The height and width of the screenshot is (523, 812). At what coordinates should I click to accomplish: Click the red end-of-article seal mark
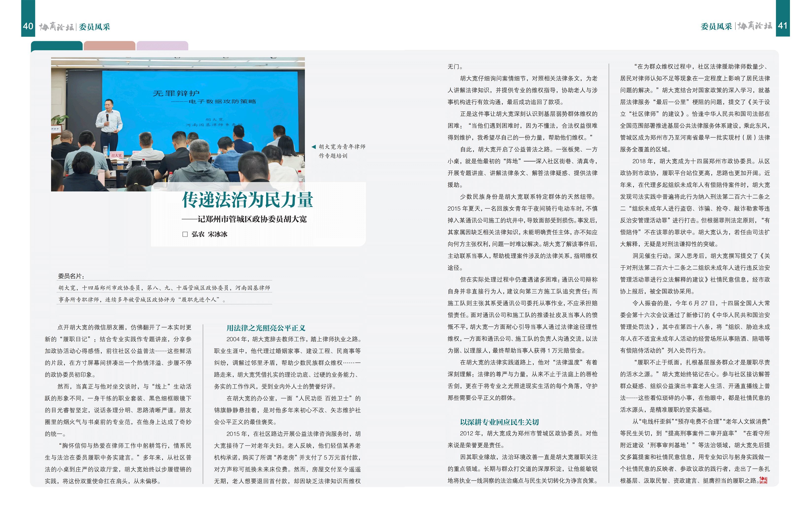763,480
